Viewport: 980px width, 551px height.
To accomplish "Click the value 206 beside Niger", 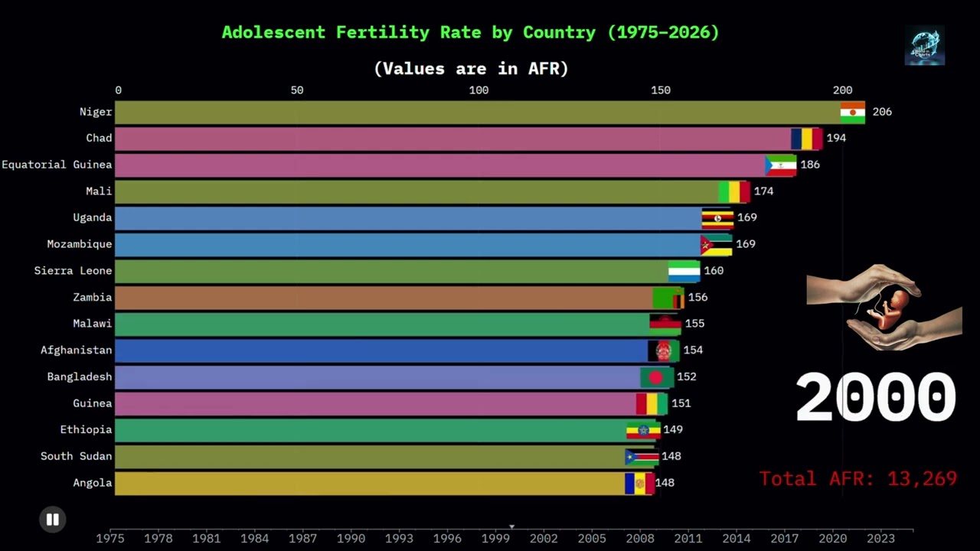I will 882,112.
